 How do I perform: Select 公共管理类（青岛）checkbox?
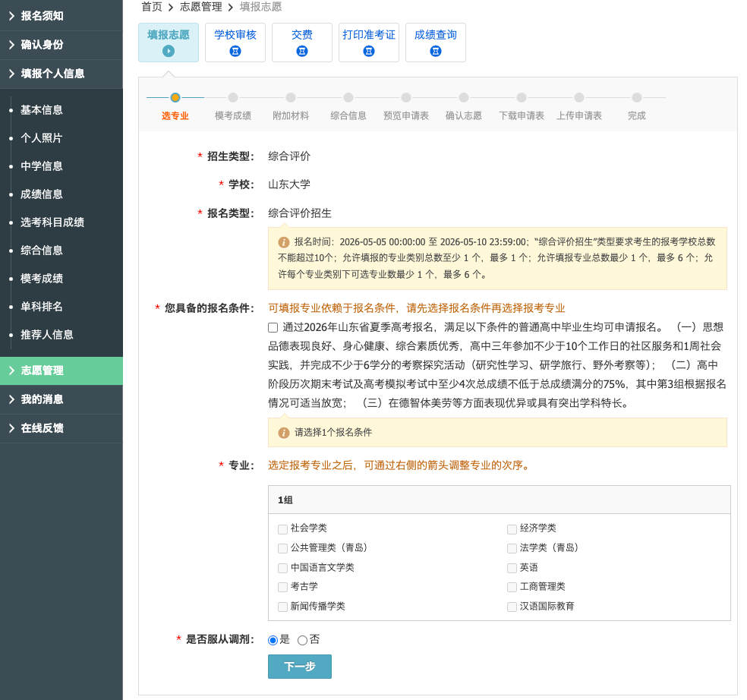pos(282,548)
